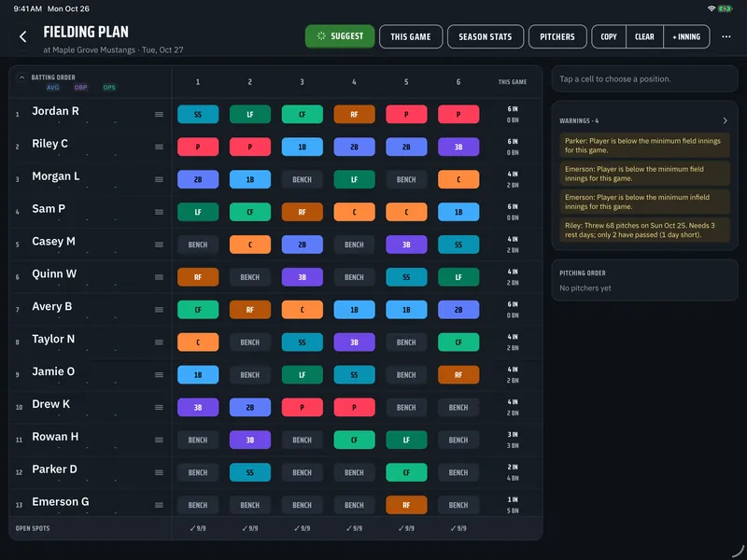Open Drew K's 3B position in inning 1
Viewport: 747px width, 560px height.
[198, 408]
